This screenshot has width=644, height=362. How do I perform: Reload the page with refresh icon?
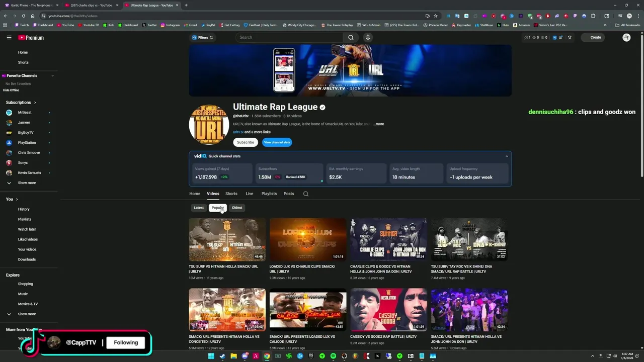coord(23,16)
